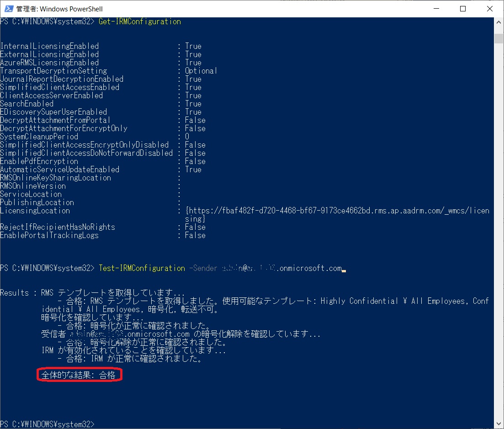Click ClientAccessServerEnabled property name
The width and height of the screenshot is (504, 429).
52,95
